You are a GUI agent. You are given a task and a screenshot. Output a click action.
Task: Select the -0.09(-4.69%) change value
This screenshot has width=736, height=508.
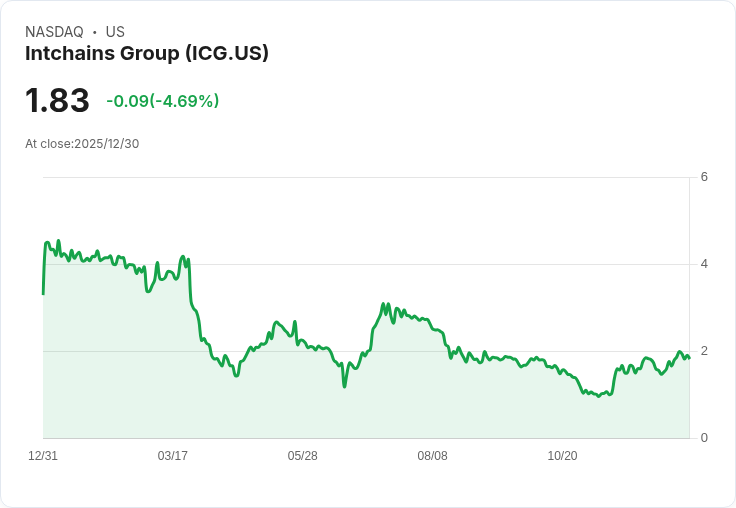tap(162, 101)
